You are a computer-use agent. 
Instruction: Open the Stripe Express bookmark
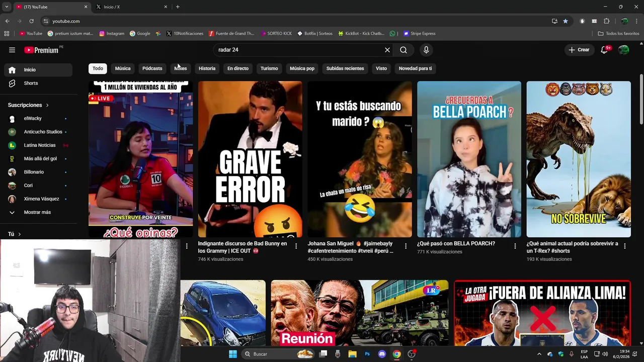[x=419, y=34]
